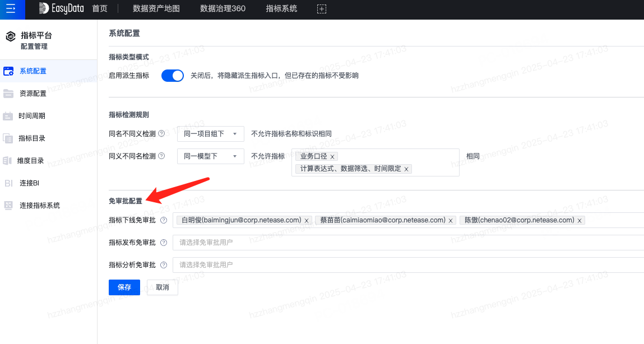Viewport: 644px width, 344px height.
Task: Click help icon next to 指标发布免审批
Action: 164,243
